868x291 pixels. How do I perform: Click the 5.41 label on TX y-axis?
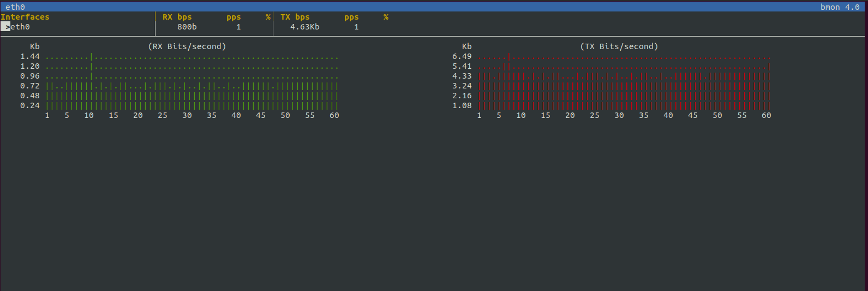pyautogui.click(x=462, y=66)
